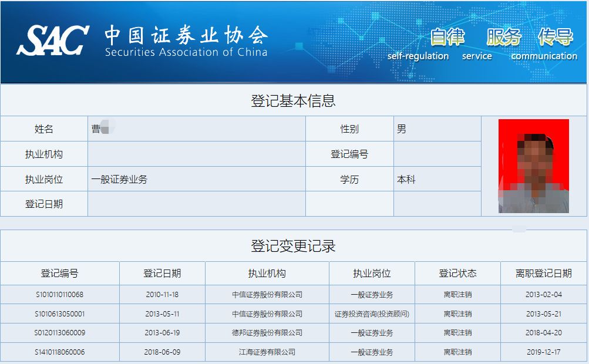The width and height of the screenshot is (589, 364).
Task: Click the 登记状态 column header
Action: click(x=457, y=274)
